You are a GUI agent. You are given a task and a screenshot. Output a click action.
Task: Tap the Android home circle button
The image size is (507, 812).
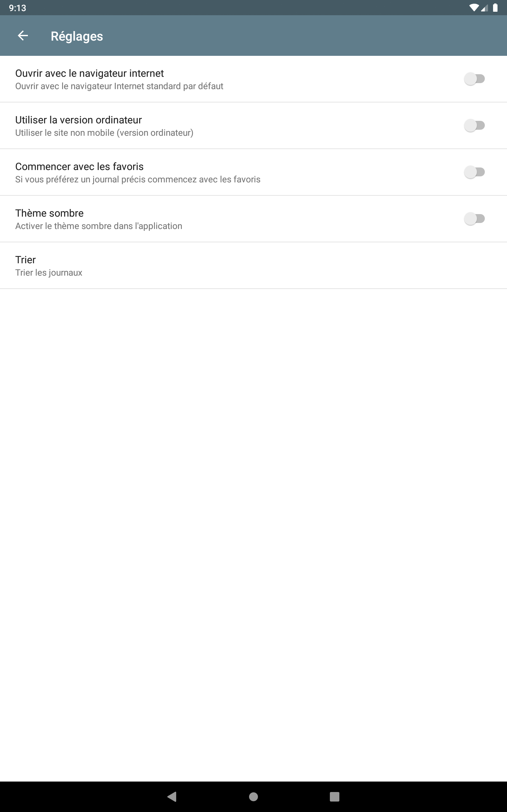click(x=253, y=796)
